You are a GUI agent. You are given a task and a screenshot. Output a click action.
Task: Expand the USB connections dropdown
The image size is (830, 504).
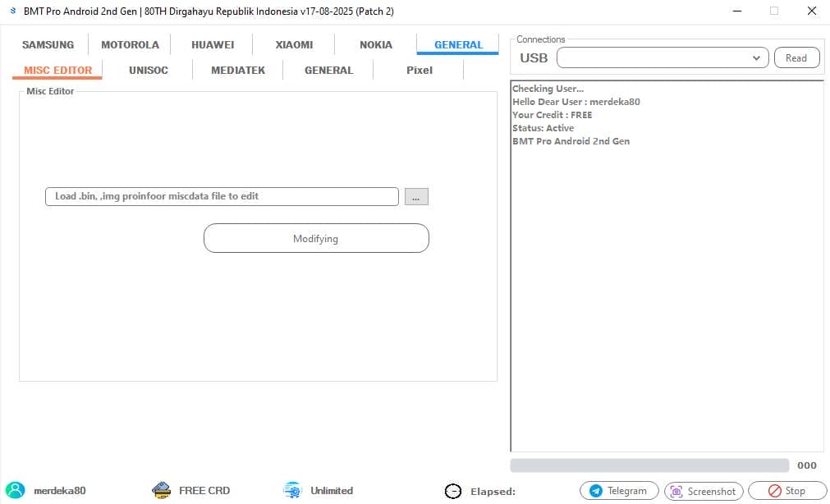(756, 57)
